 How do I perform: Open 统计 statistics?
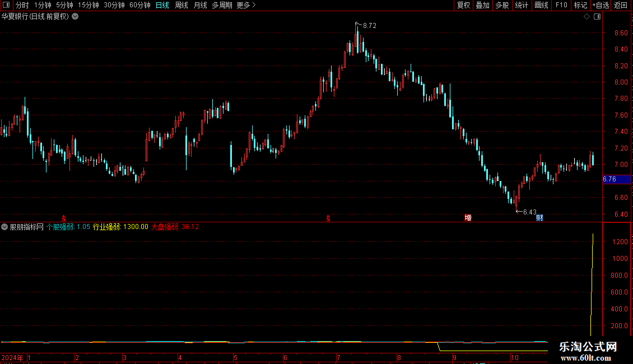pos(521,5)
